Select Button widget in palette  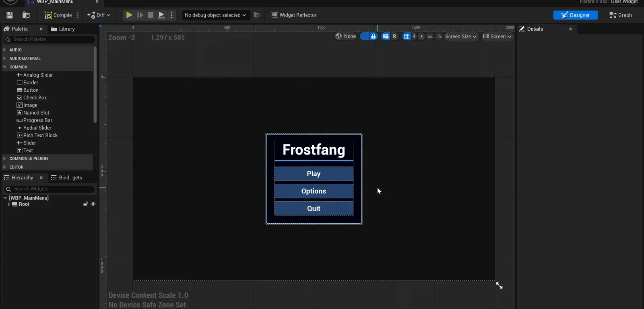click(x=27, y=90)
